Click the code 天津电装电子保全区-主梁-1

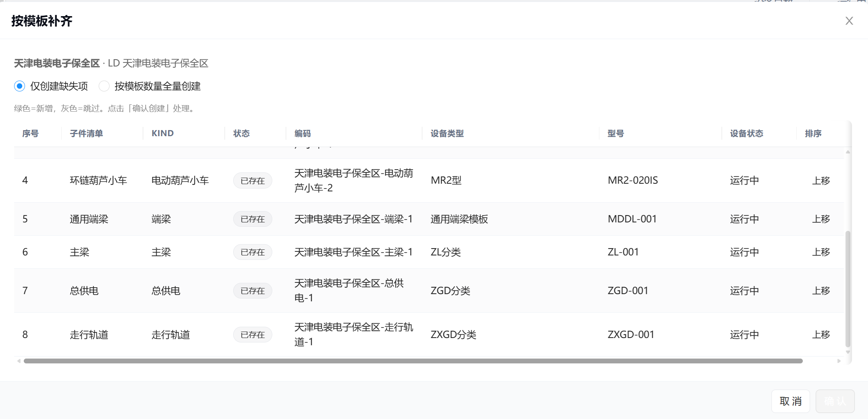pyautogui.click(x=353, y=252)
